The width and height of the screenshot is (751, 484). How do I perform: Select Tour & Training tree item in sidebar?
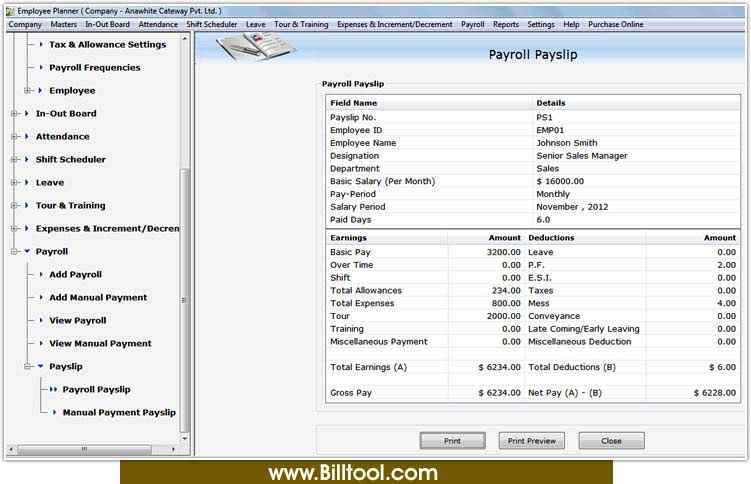tap(70, 205)
